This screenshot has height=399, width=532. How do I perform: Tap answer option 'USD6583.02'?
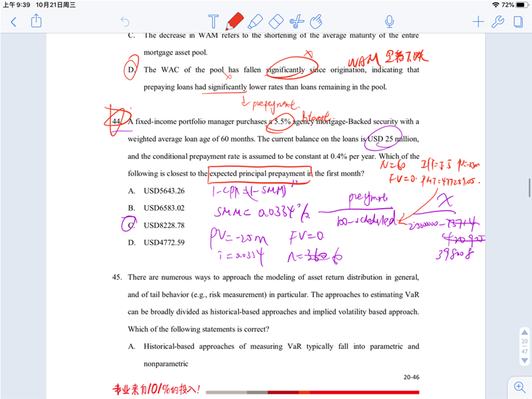[x=164, y=208]
